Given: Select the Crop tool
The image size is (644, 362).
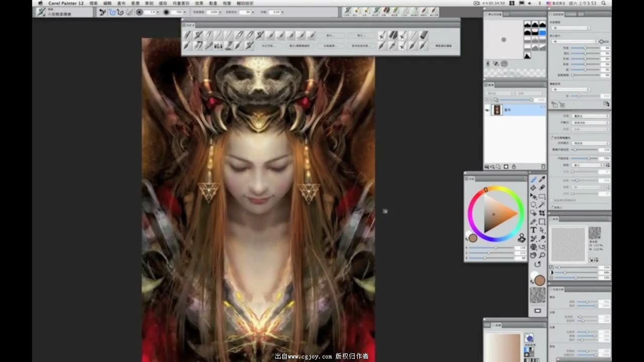Looking at the screenshot, I should click(x=542, y=213).
